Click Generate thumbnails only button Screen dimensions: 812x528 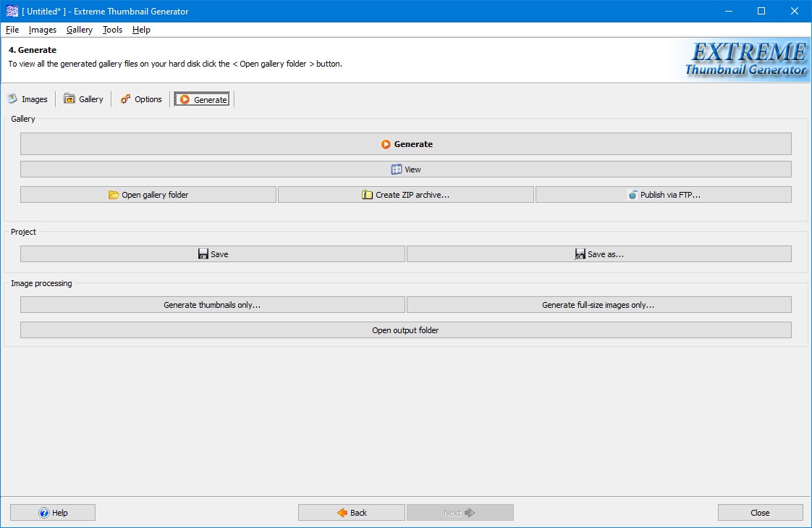pos(212,305)
